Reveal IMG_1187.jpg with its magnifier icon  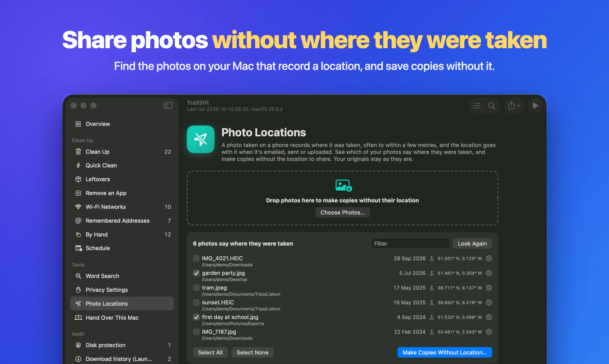489,332
